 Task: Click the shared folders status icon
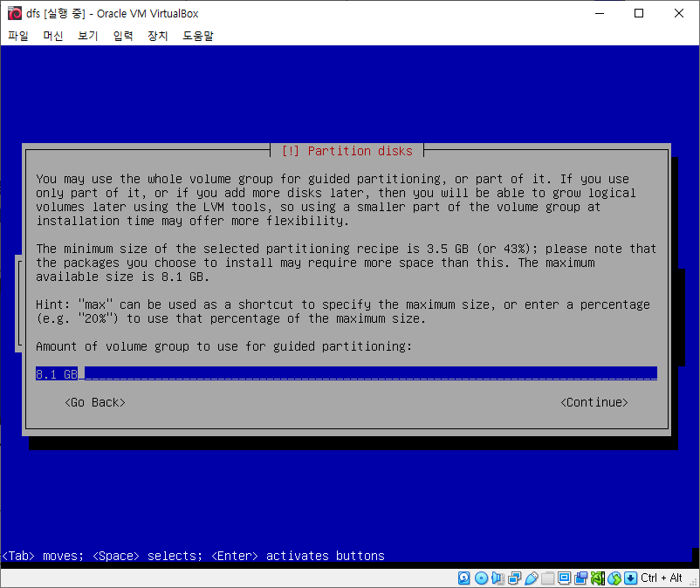tap(548, 578)
